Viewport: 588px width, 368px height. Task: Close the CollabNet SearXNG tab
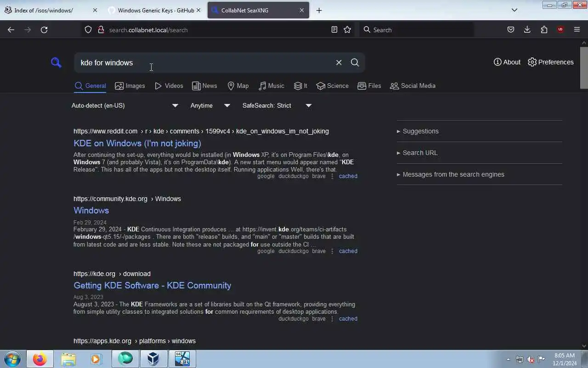[x=302, y=10]
